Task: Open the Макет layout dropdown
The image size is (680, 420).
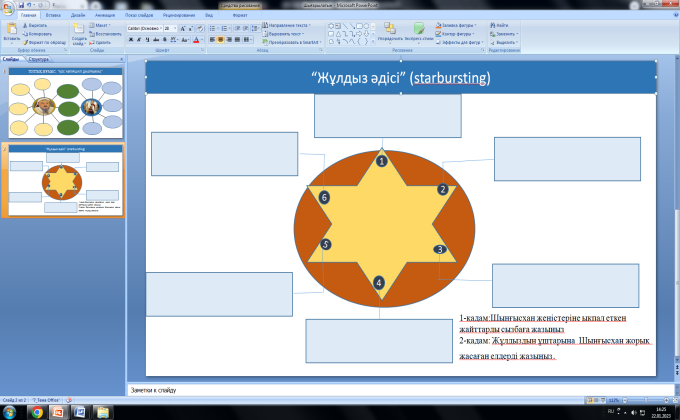Action: (x=100, y=26)
